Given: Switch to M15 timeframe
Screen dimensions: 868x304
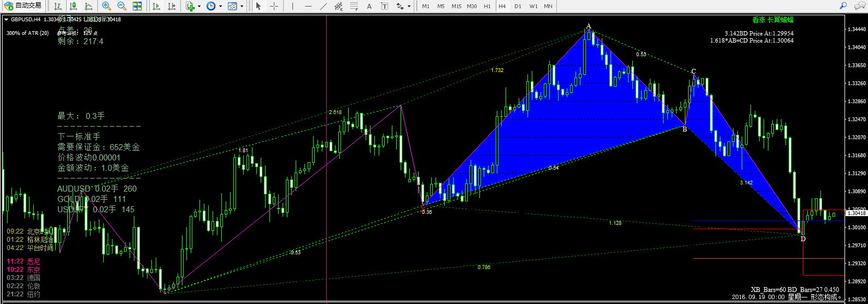Looking at the screenshot, I should coord(456,6).
